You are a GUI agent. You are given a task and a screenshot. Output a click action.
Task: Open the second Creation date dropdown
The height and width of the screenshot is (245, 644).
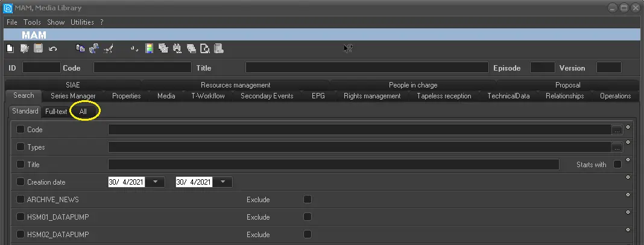(x=223, y=182)
